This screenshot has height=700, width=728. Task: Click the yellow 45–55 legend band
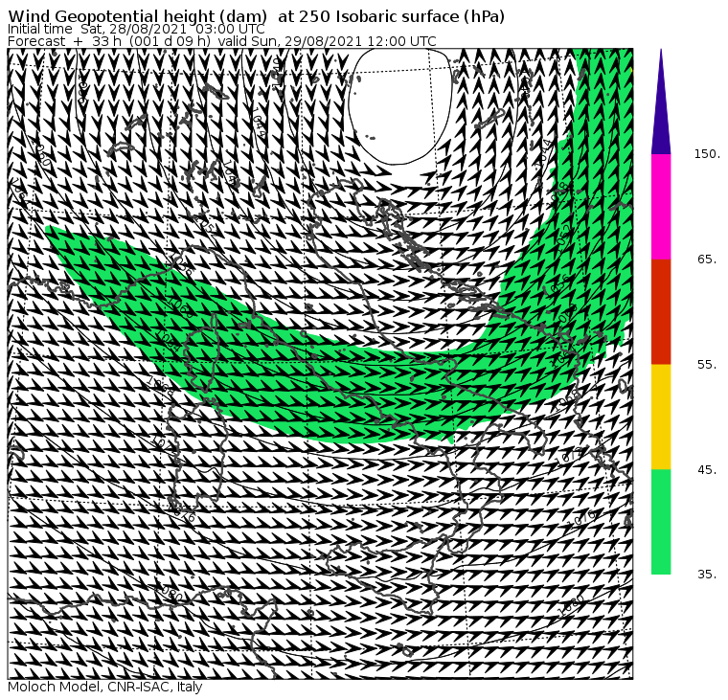(661, 417)
